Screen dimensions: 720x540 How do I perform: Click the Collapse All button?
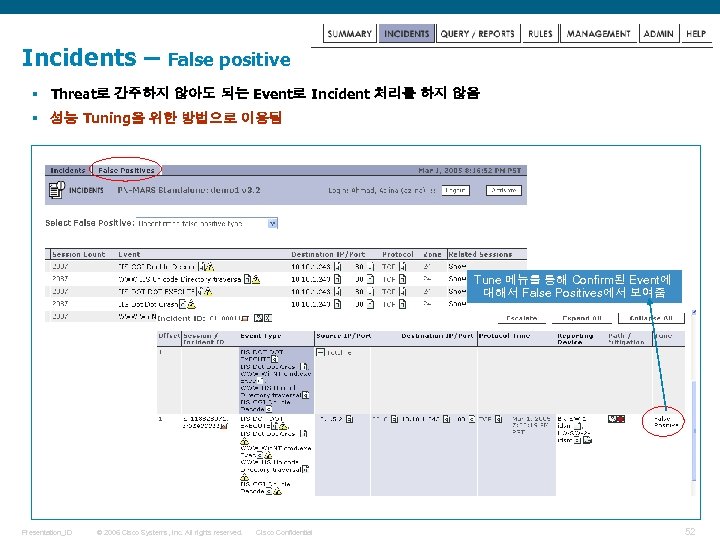click(651, 318)
